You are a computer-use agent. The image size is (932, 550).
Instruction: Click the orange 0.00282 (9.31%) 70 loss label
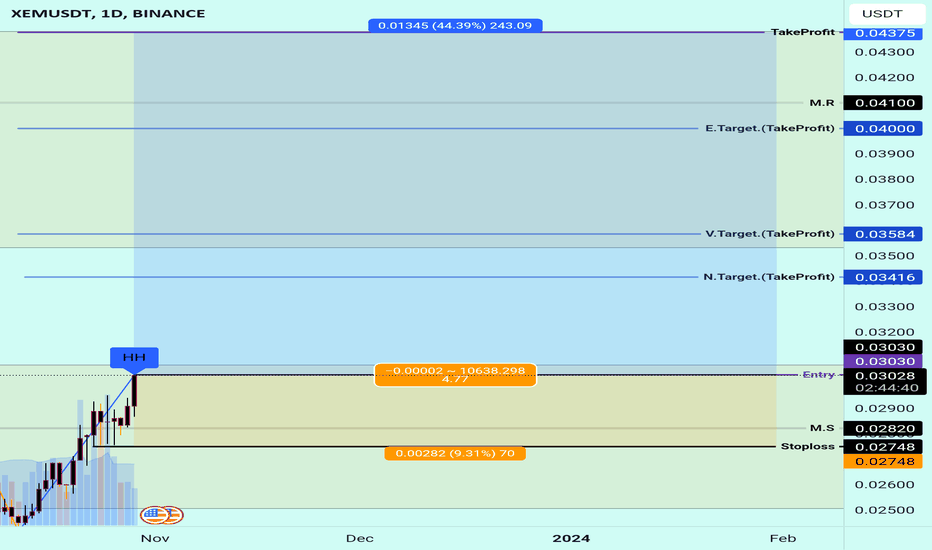pyautogui.click(x=455, y=453)
